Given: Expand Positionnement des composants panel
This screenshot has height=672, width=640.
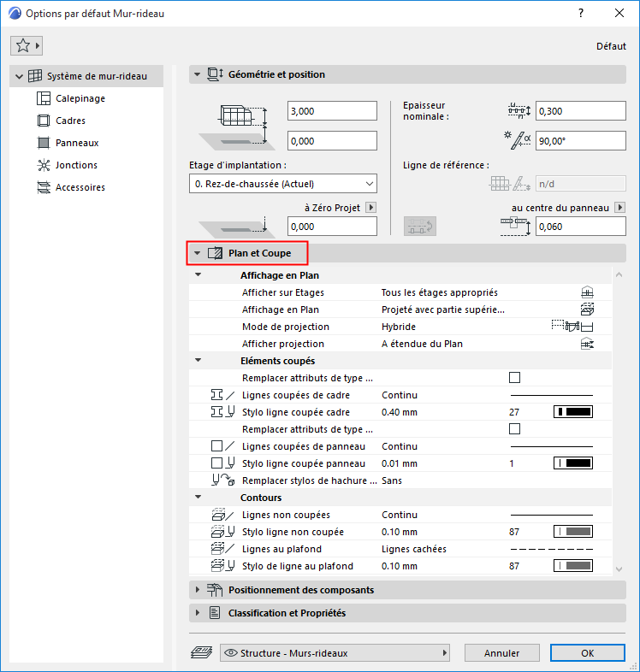Looking at the screenshot, I should coord(197,590).
